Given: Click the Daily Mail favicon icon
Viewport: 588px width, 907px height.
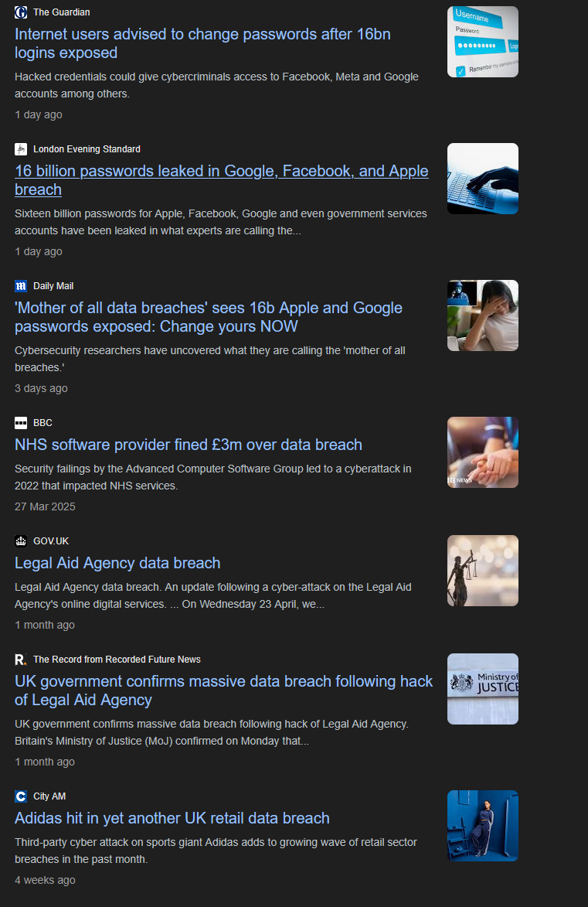Looking at the screenshot, I should pos(21,286).
